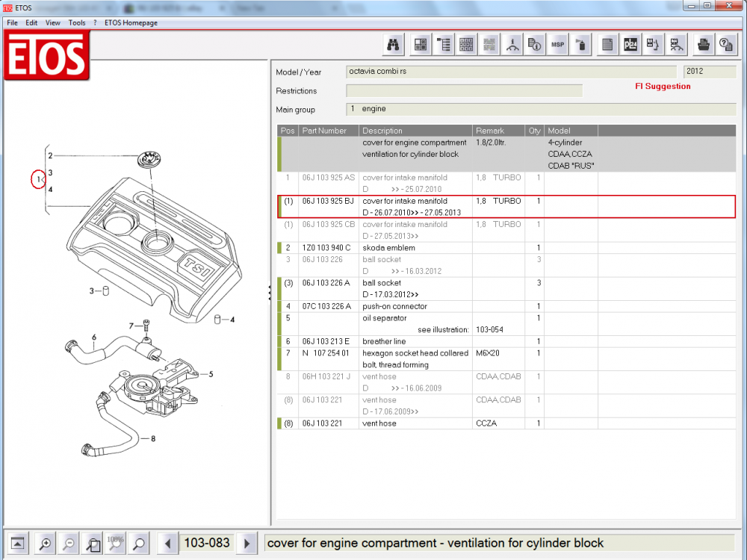This screenshot has width=747, height=560.
Task: Click the greyed-out map-like toolbar icon
Action: 489,45
